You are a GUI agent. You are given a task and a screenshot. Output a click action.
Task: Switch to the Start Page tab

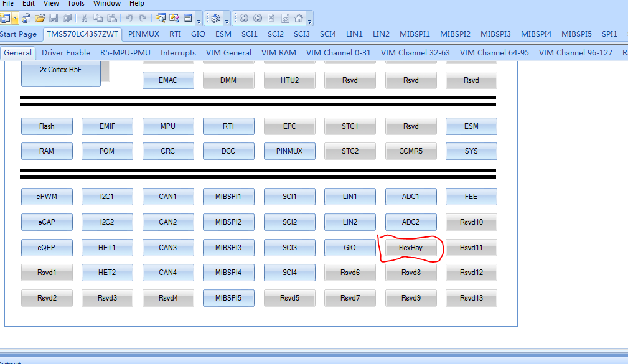[x=19, y=34]
